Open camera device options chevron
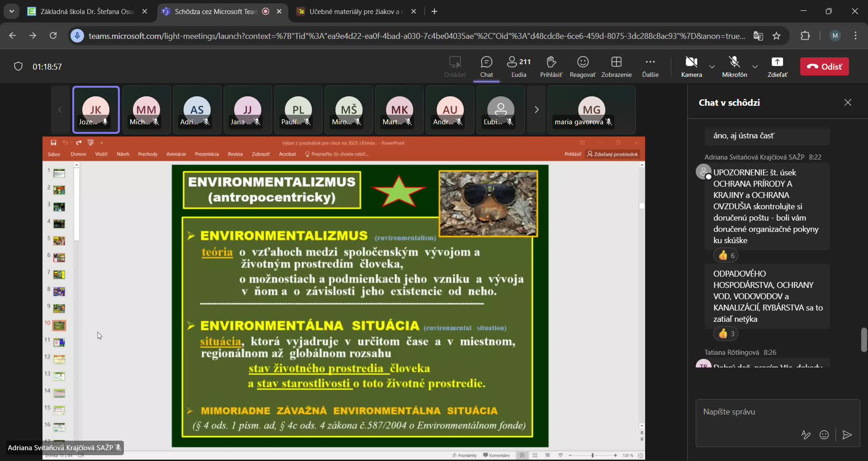Screen dimensions: 868x461 pos(711,66)
